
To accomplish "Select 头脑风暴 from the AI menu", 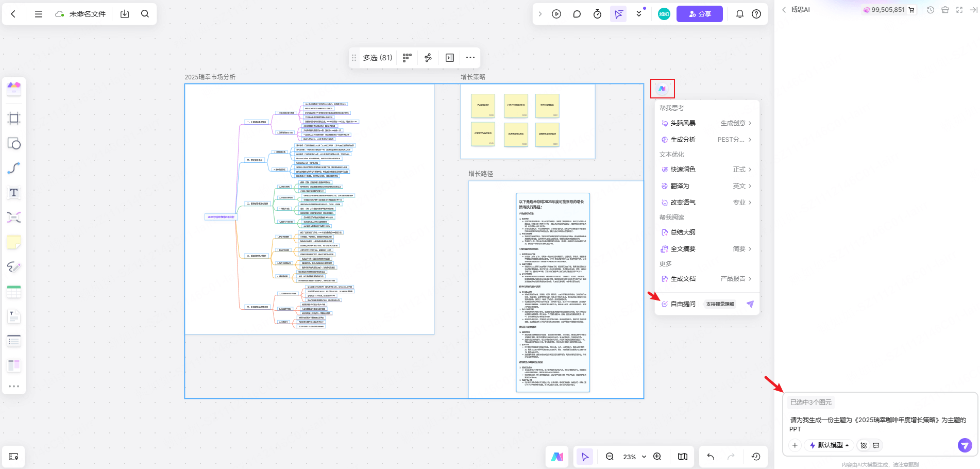I will (x=683, y=123).
